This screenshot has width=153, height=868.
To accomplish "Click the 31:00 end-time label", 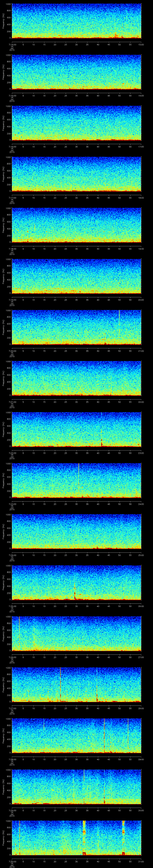I will 141,861.
